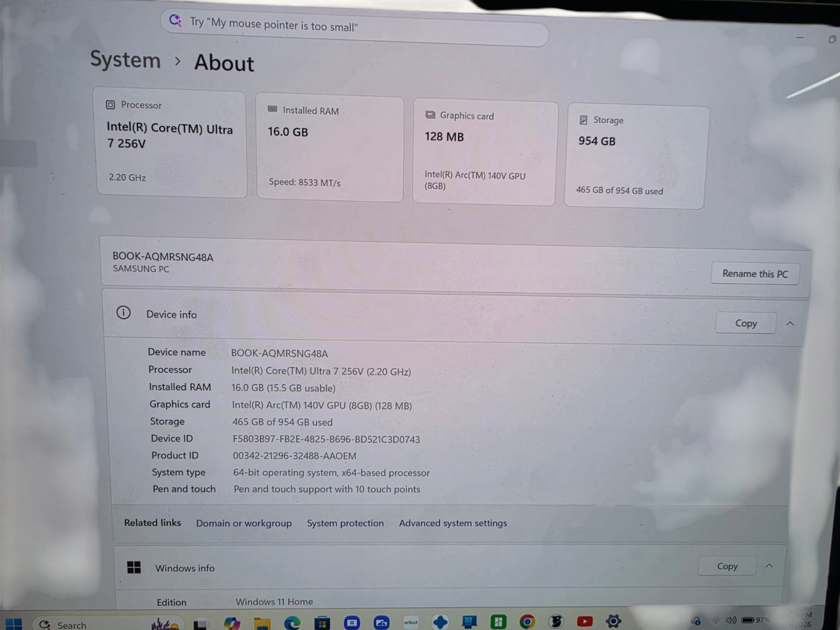Click the Device info circle icon
Viewport: 840px width, 630px height.
click(123, 313)
